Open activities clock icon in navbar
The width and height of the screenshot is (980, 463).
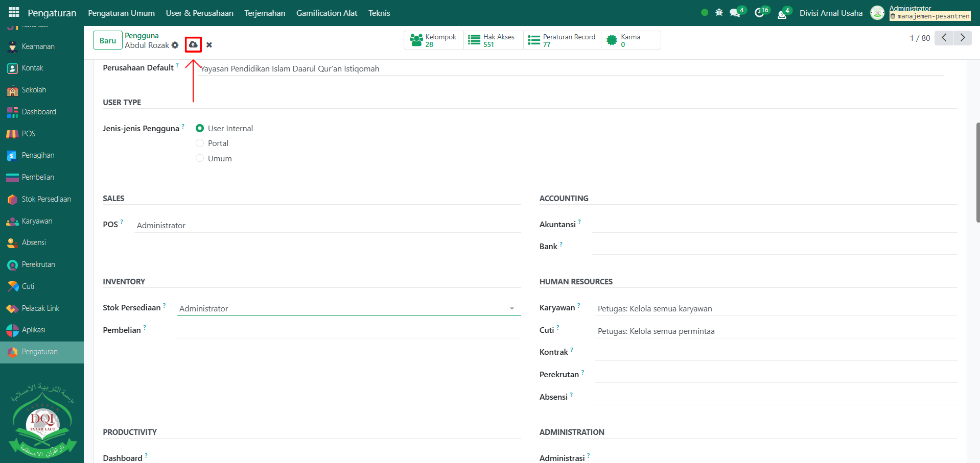click(x=759, y=13)
